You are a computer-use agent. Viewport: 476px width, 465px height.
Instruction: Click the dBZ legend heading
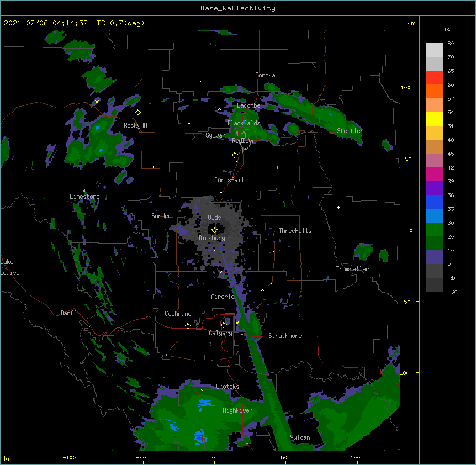(x=447, y=29)
